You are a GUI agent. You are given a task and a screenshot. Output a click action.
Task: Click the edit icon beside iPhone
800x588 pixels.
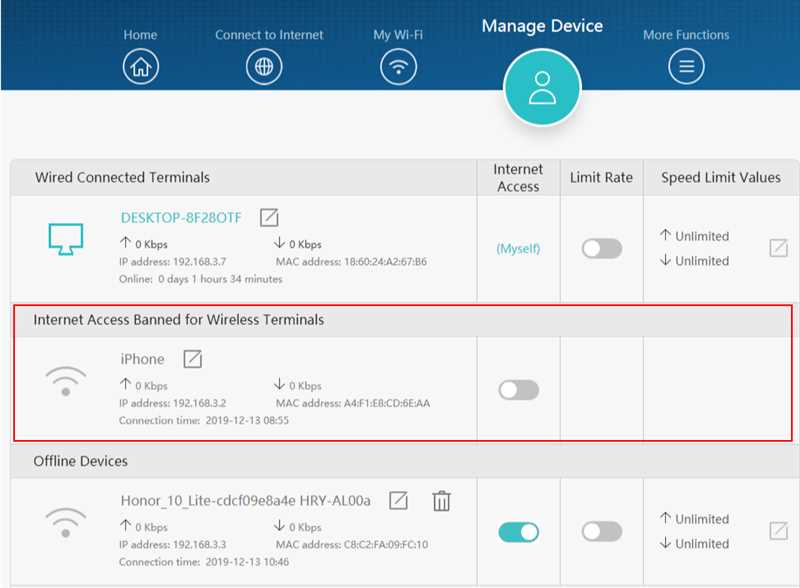coord(192,359)
